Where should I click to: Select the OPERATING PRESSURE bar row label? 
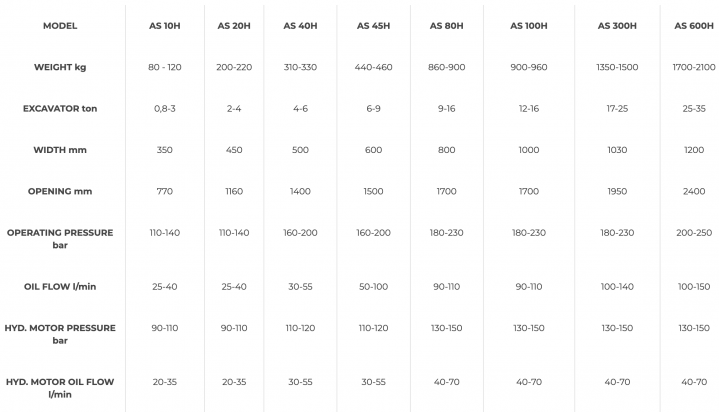pyautogui.click(x=60, y=238)
